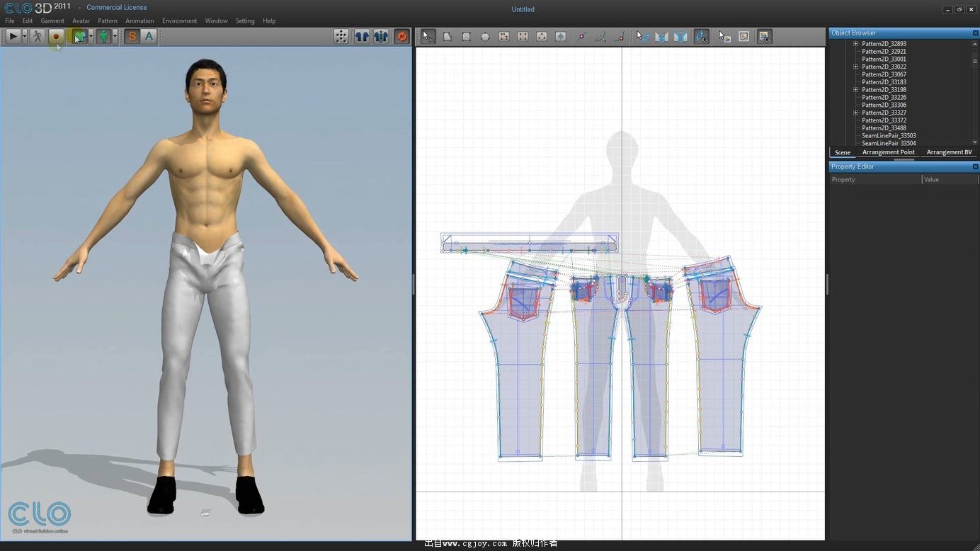Click the Object Browser scroll down arrow
The height and width of the screenshot is (551, 980).
pyautogui.click(x=975, y=142)
